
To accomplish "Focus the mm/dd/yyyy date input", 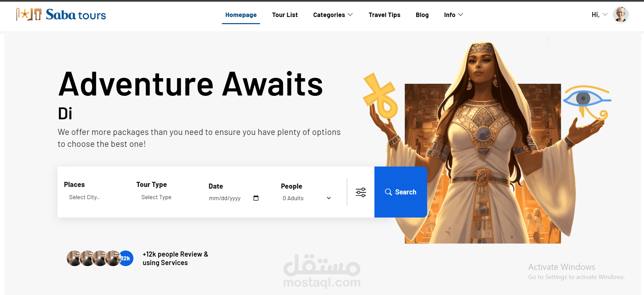I will pyautogui.click(x=225, y=198).
